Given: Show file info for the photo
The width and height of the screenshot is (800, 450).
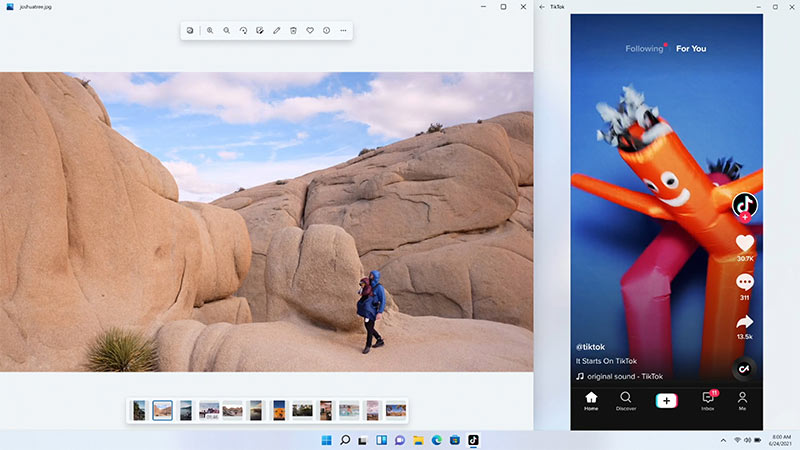Looking at the screenshot, I should click(327, 31).
